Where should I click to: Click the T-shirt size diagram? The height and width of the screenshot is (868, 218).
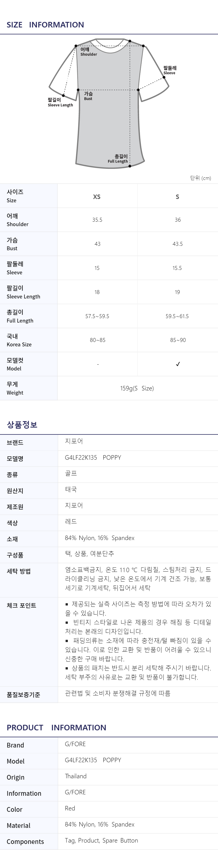[x=109, y=103]
